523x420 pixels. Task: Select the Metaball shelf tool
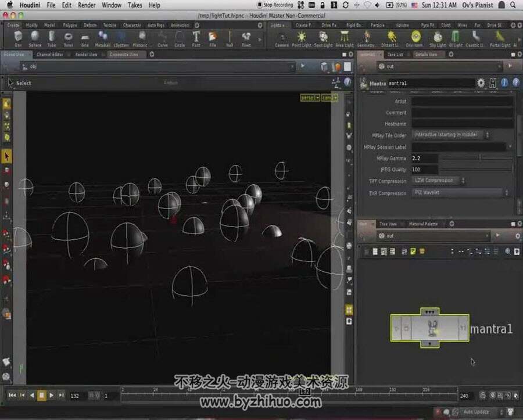pos(102,39)
